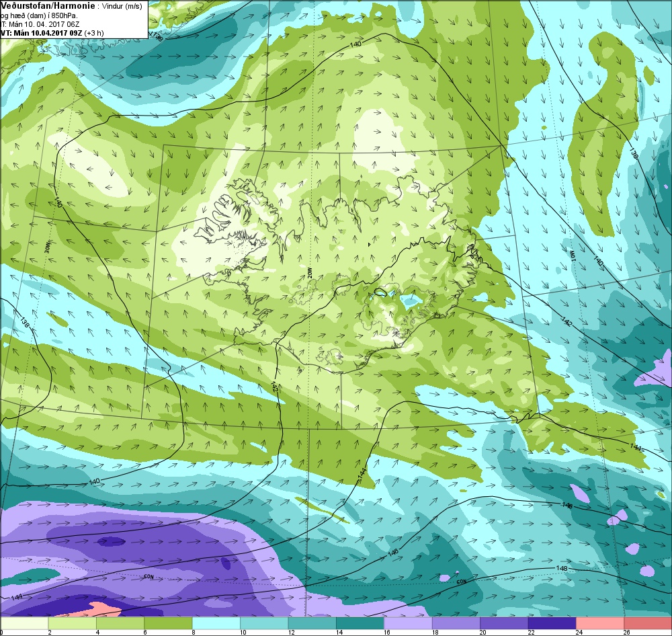This screenshot has width=672, height=636.
Task: Click the yellow-green 2–4 m/s legend swatch
Action: point(72,623)
